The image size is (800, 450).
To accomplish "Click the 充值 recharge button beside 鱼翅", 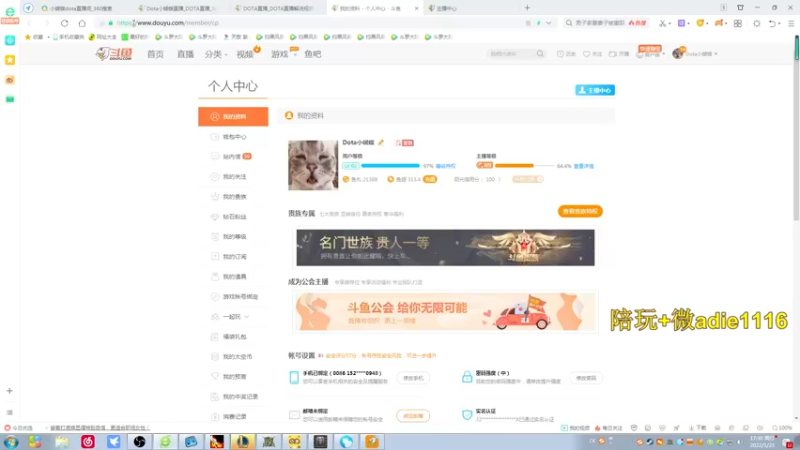I will 430,180.
